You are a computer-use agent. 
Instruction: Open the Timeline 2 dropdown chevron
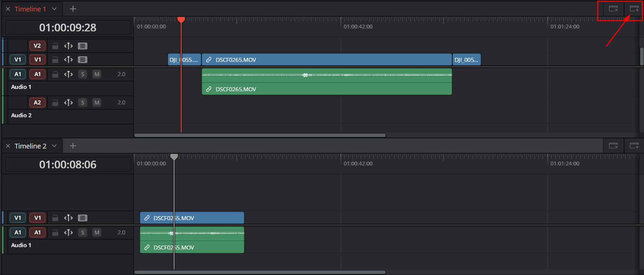[x=54, y=146]
